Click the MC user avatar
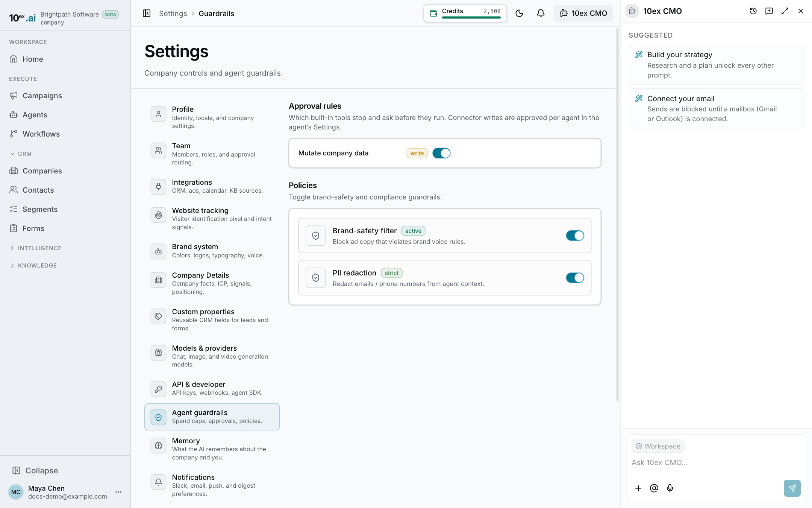The height and width of the screenshot is (508, 812). 16,492
